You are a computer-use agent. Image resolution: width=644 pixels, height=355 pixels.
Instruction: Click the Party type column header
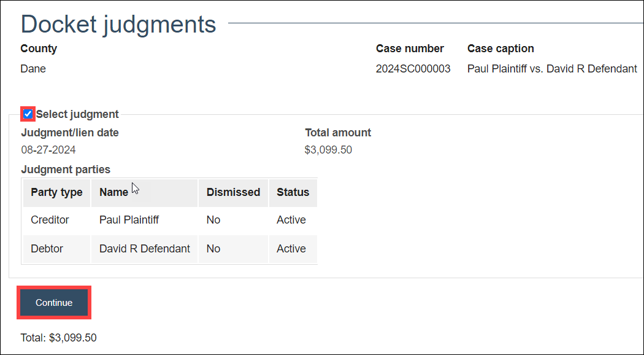tap(56, 192)
